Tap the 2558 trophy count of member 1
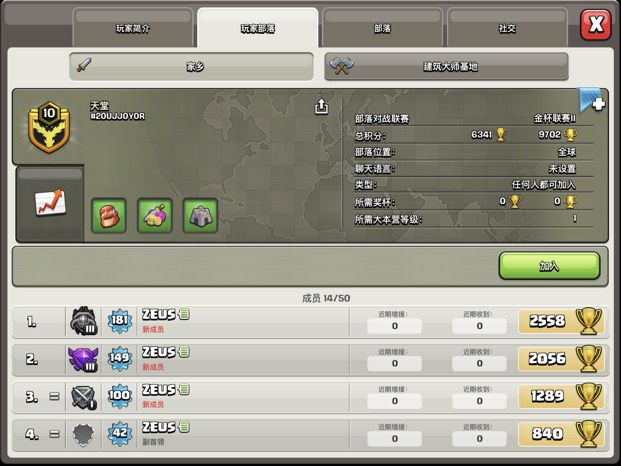The height and width of the screenshot is (466, 621). [547, 321]
